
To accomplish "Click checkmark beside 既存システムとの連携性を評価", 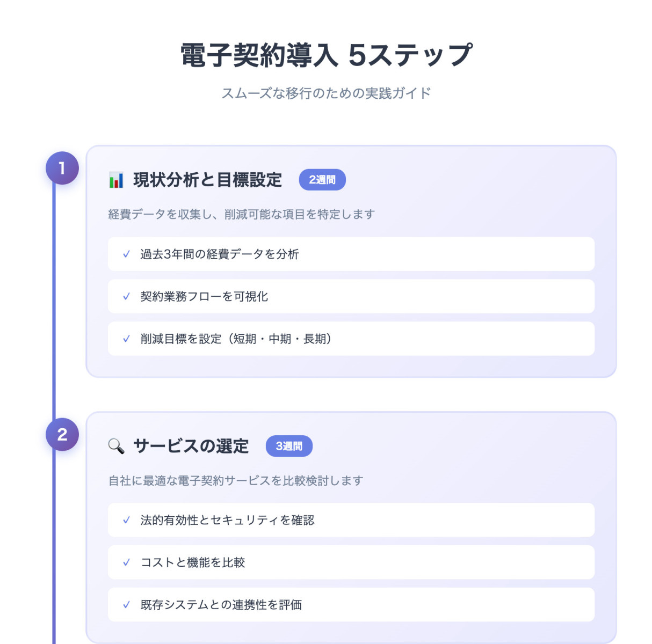I will coord(127,605).
